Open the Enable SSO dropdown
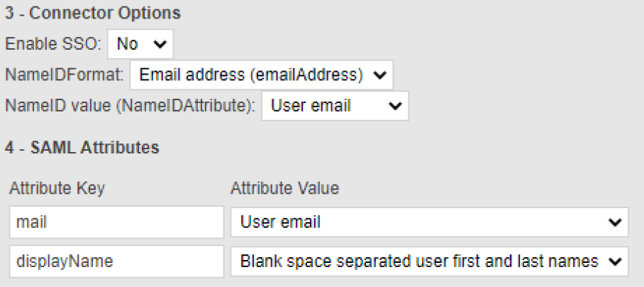This screenshot has height=287, width=644. coord(140,44)
